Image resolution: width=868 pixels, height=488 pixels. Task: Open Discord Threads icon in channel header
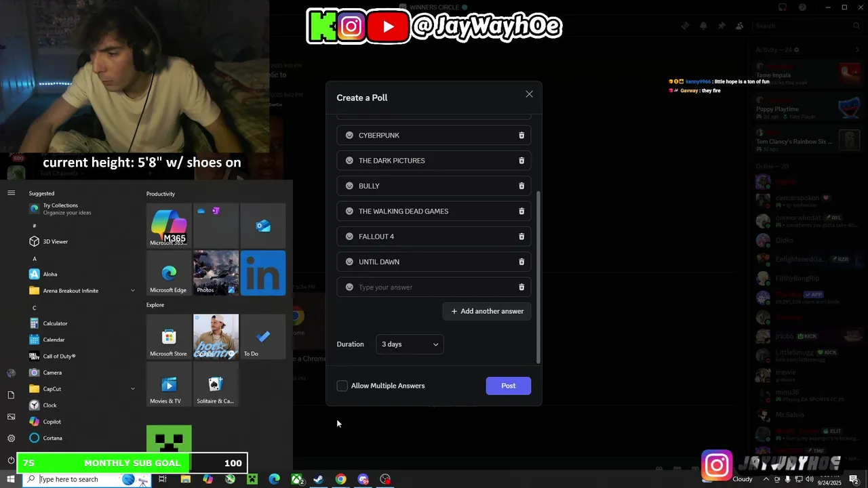686,26
